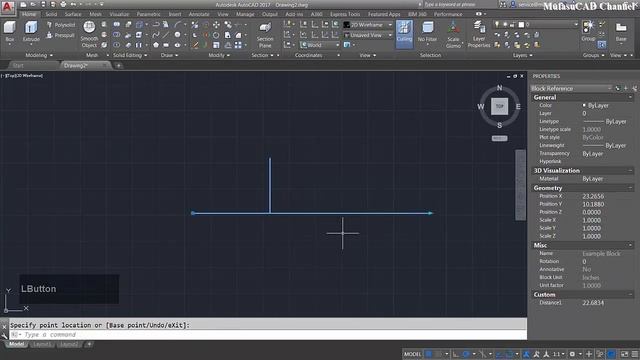Select the Extrude tool
Viewport: 640px width, 360px height.
(31, 32)
